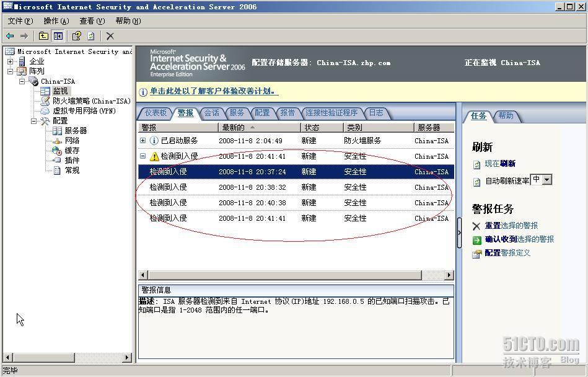Click 确认收到选择的警报 link
The height and width of the screenshot is (377, 588).
519,239
